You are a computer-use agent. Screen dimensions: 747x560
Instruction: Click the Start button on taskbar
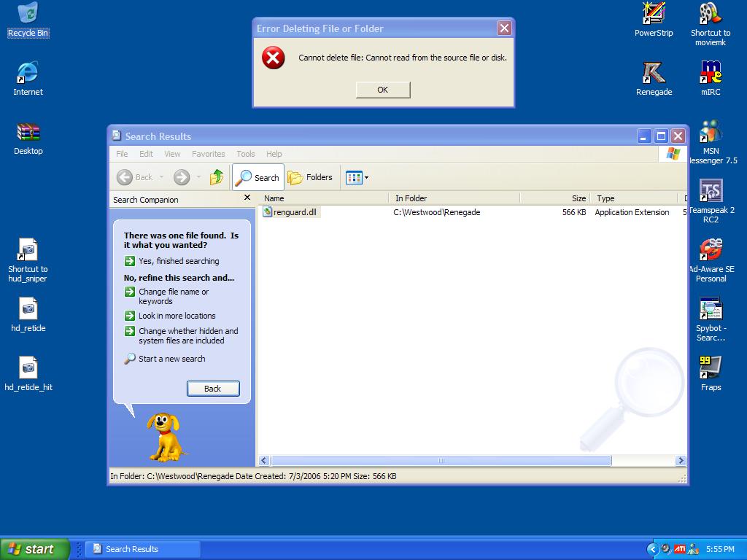(34, 549)
